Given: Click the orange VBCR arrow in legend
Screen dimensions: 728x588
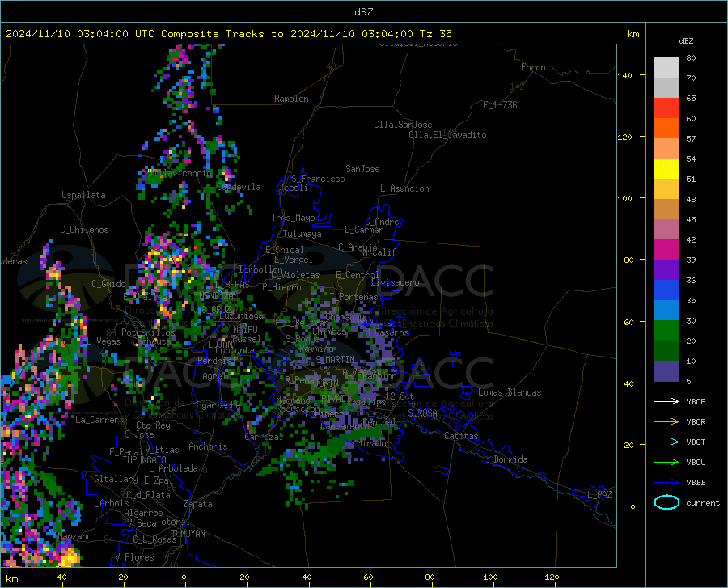Looking at the screenshot, I should click(667, 422).
